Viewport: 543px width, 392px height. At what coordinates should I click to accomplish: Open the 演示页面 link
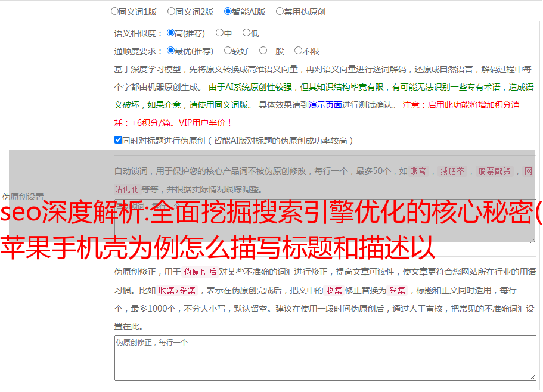coord(325,105)
